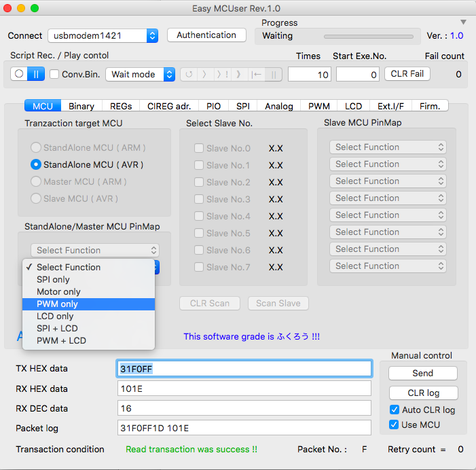Image resolution: width=476 pixels, height=470 pixels.
Task: Choose Motor only from the open menu
Action: [x=89, y=292]
